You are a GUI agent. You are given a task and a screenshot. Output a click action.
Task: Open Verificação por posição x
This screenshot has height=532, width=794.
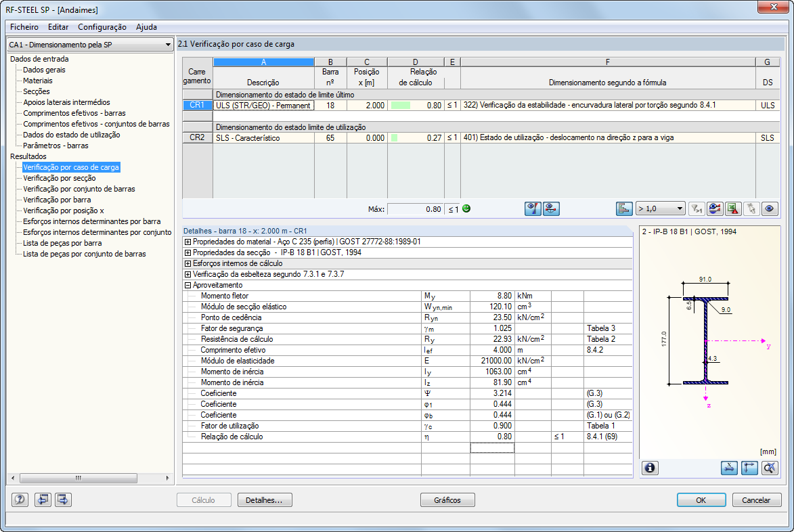(64, 210)
